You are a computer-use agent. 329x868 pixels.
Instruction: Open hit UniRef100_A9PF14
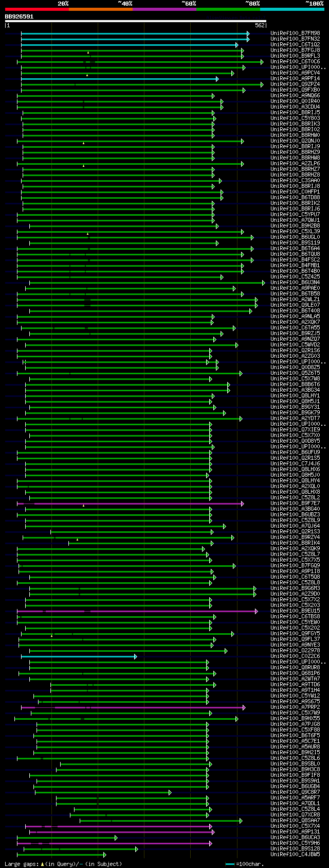coord(295,79)
